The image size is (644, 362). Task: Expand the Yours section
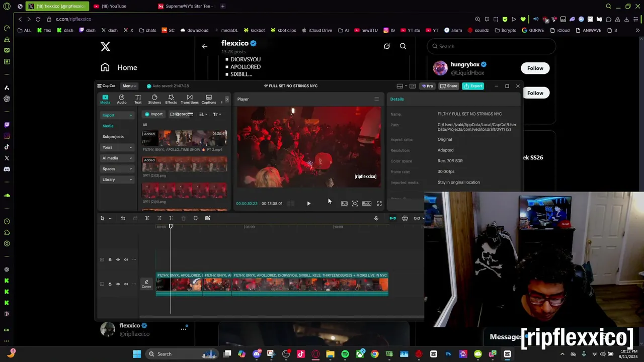(117, 147)
